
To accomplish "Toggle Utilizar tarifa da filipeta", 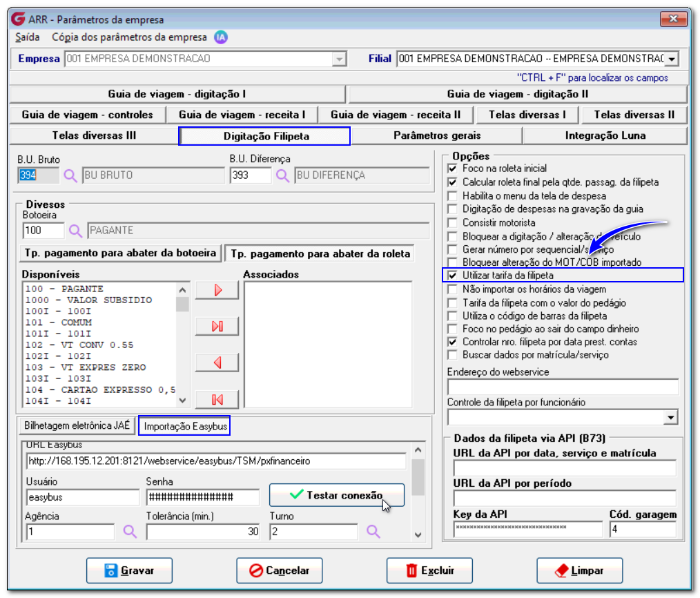I will (453, 276).
